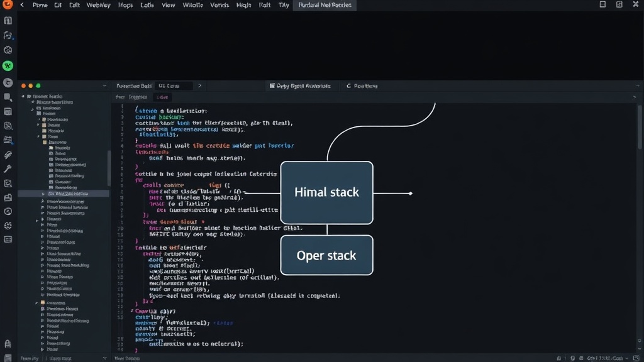Open the chevron dropdown in file tree header
Viewport: 644px width, 362px height.
(105, 85)
